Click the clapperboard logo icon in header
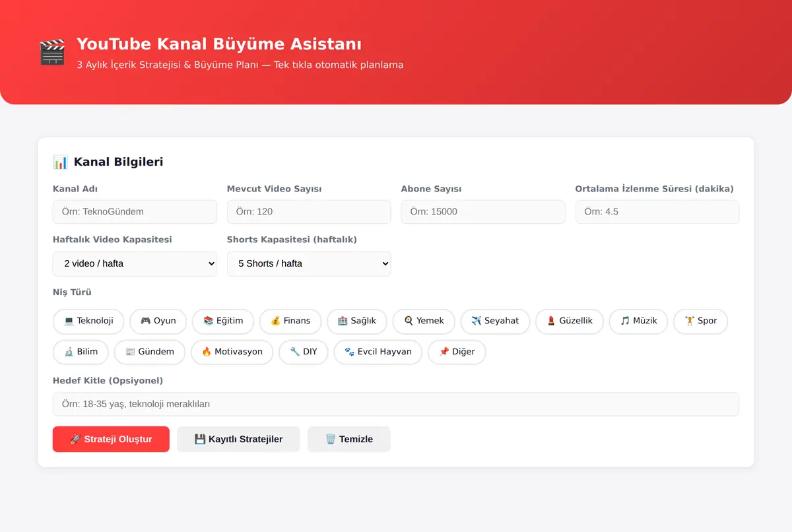 pyautogui.click(x=52, y=53)
